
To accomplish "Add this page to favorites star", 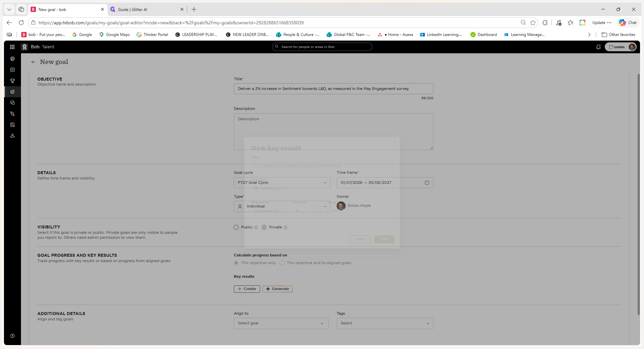I will [x=533, y=23].
